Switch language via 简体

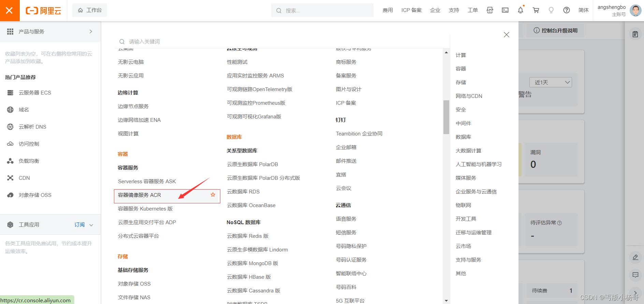pos(583,10)
